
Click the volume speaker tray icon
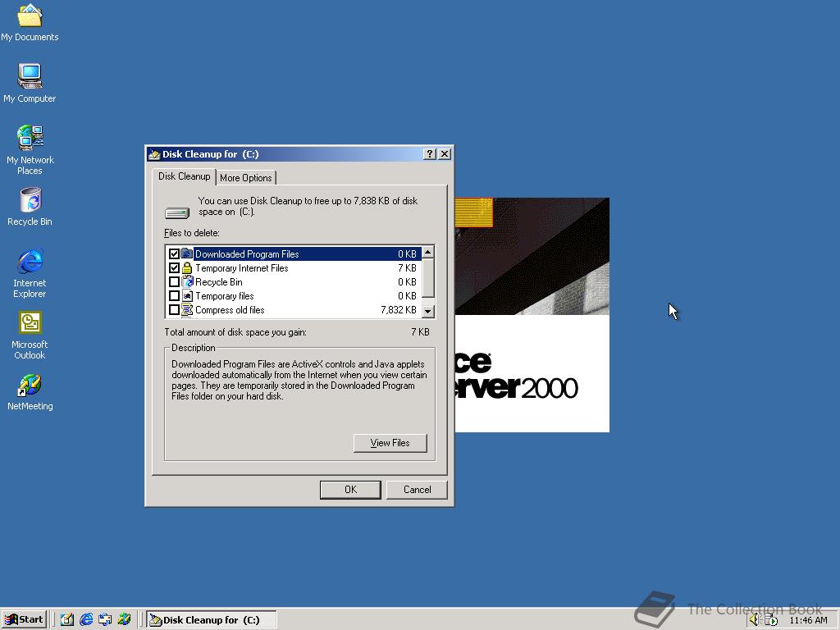coord(755,620)
